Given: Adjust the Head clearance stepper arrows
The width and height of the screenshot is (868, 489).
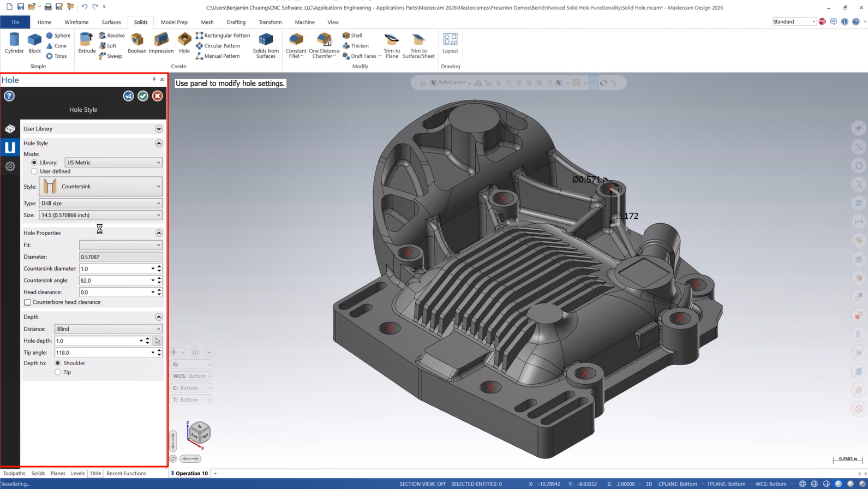Looking at the screenshot, I should tap(159, 293).
